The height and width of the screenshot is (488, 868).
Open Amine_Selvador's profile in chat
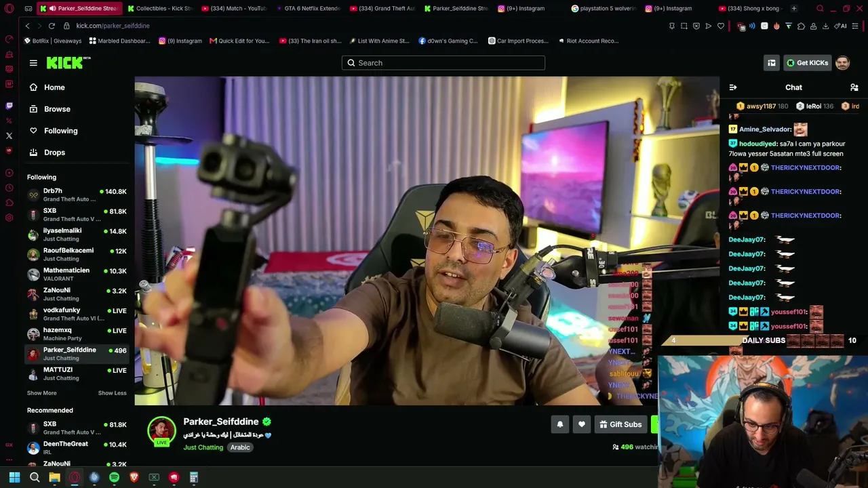pyautogui.click(x=765, y=129)
